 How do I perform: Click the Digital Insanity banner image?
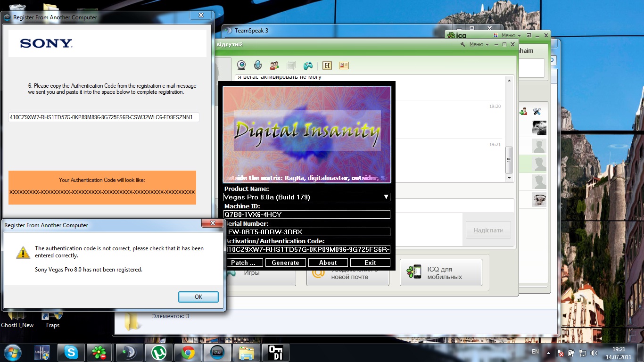point(307,134)
